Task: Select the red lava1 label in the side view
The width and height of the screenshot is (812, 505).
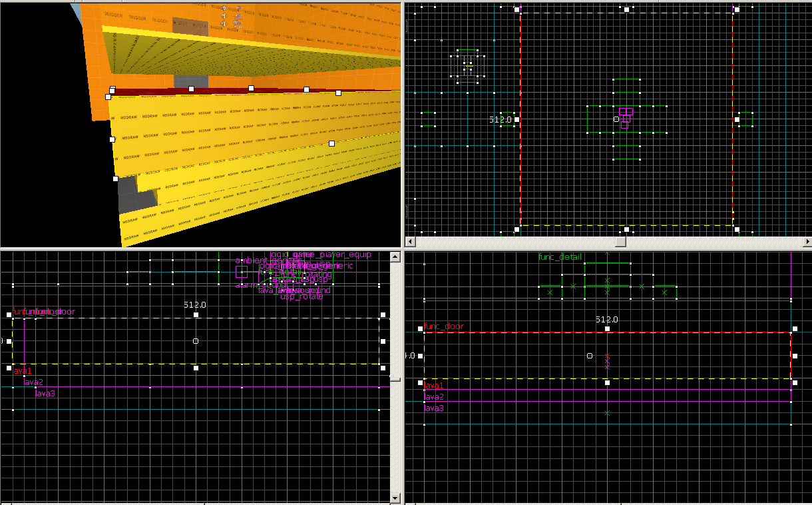Action: tap(434, 385)
